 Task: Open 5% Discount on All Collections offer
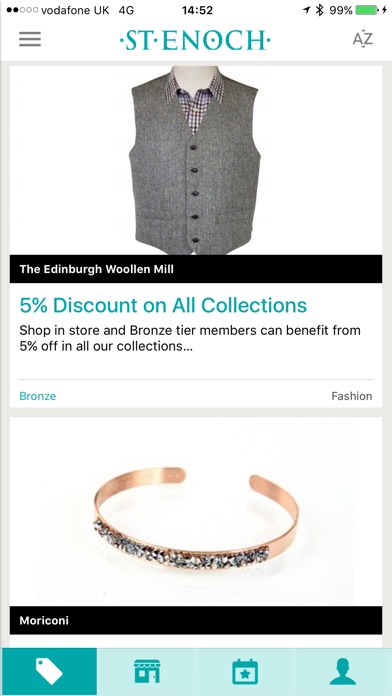click(x=163, y=305)
